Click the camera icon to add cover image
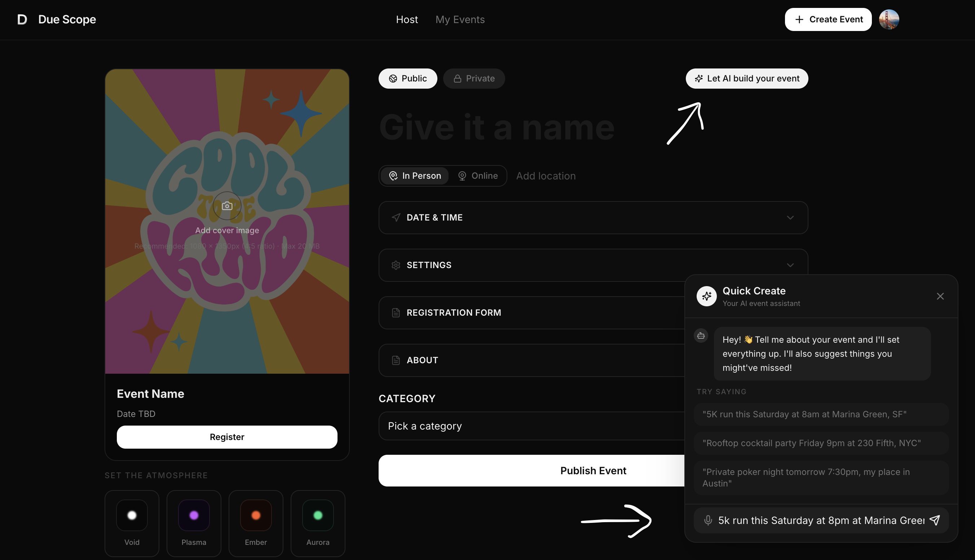Screen dimensions: 975x560 (227, 206)
